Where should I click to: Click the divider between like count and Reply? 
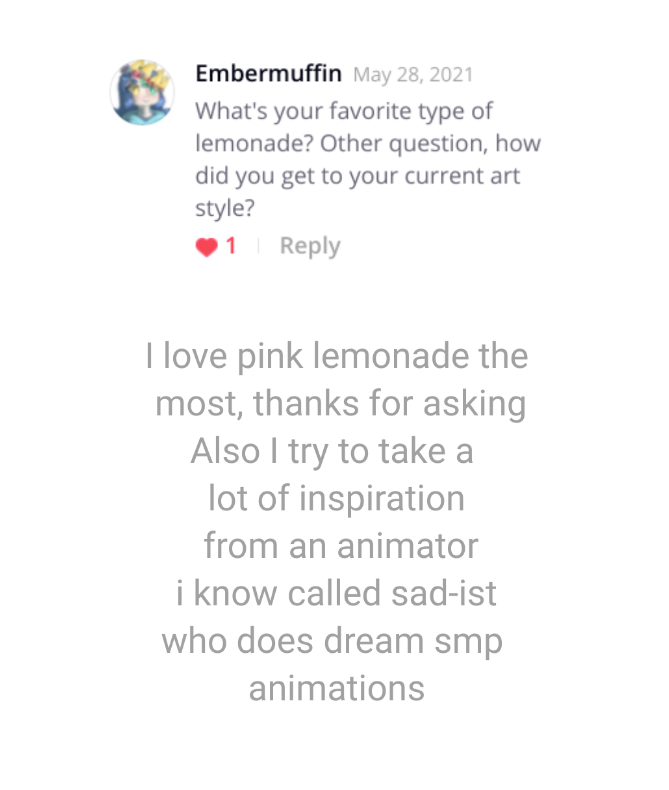tap(258, 246)
